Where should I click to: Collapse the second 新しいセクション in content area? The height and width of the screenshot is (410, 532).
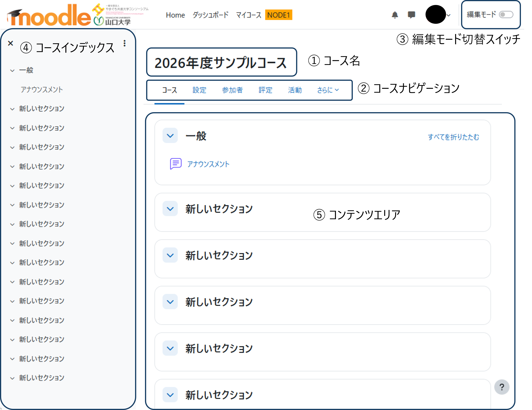point(170,255)
